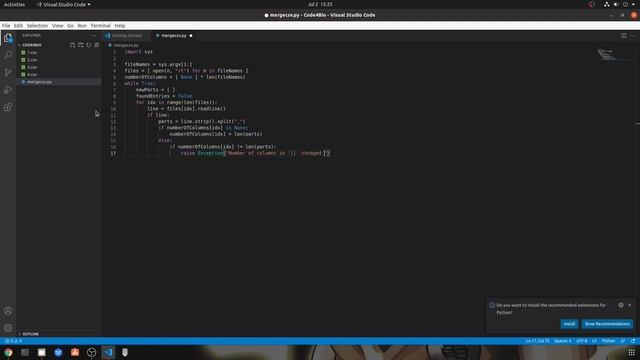640x360 pixels.
Task: Open the Run menu
Action: [82, 25]
